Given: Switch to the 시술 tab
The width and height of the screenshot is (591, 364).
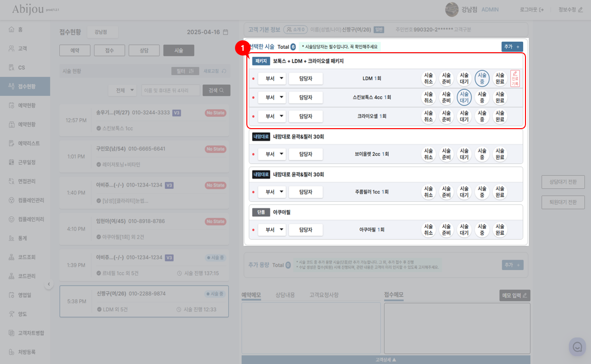Looking at the screenshot, I should click(x=179, y=50).
